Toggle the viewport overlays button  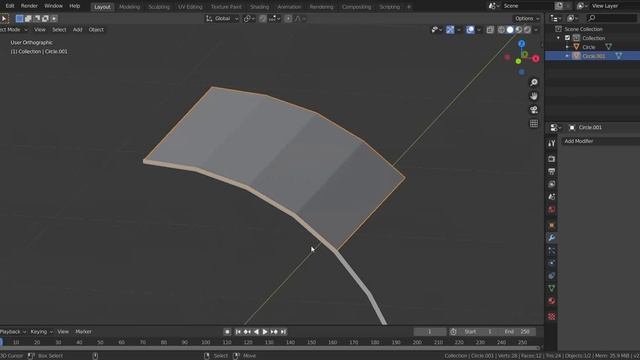click(470, 30)
